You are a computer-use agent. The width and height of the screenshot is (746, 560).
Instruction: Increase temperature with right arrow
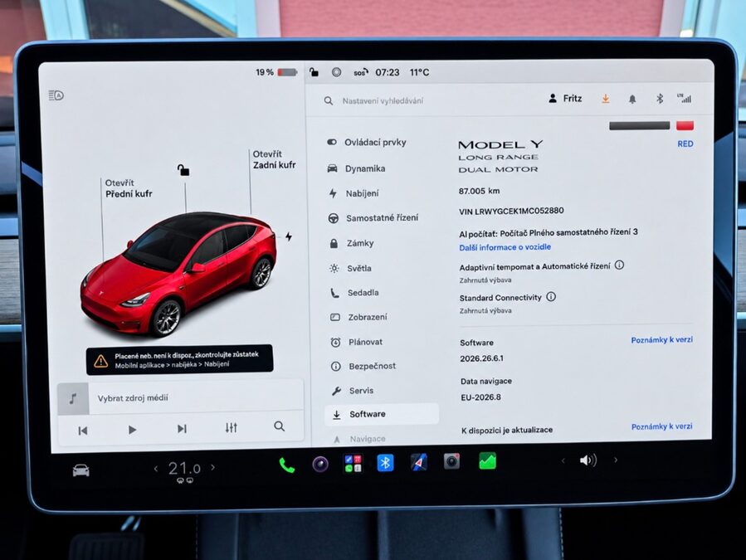click(x=212, y=467)
